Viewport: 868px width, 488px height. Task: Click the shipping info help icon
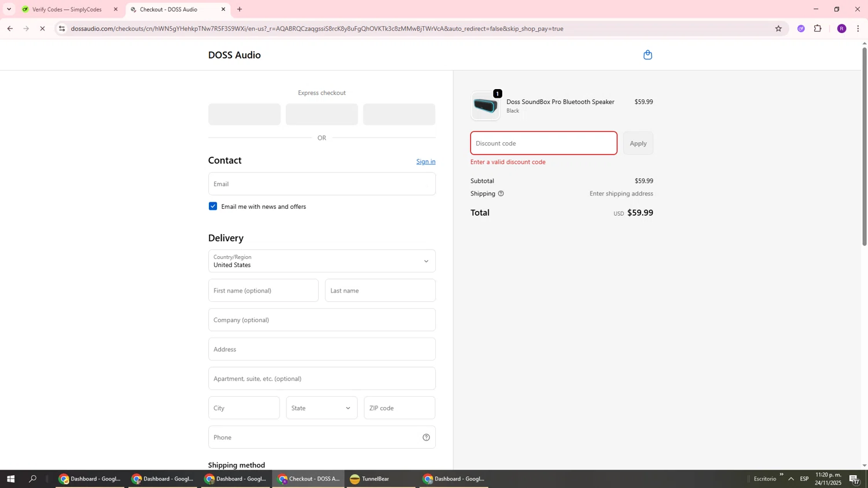(x=501, y=194)
